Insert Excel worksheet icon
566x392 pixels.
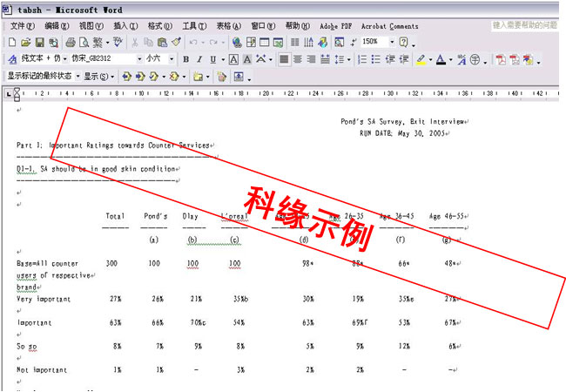(x=279, y=42)
